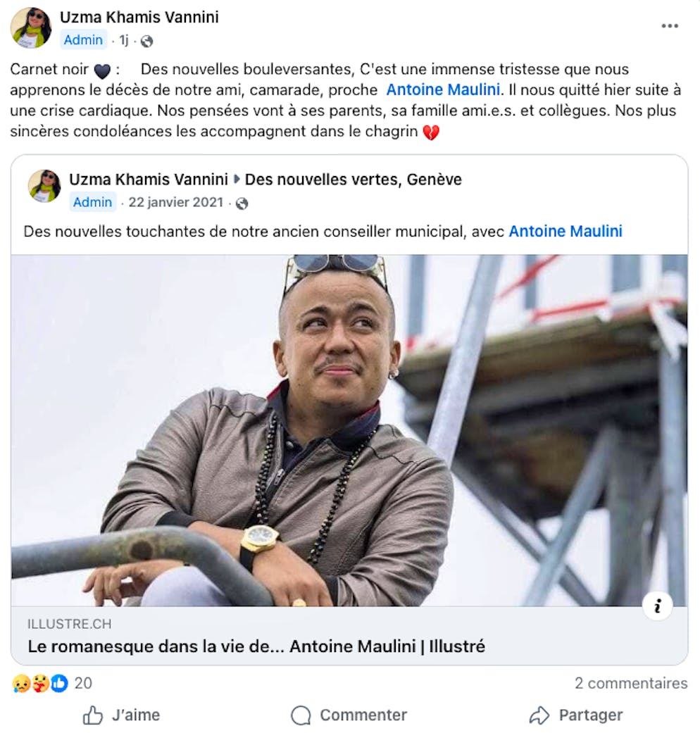700x733 pixels.
Task: Open the article Le romanesque dans la vie
Action: (x=256, y=646)
